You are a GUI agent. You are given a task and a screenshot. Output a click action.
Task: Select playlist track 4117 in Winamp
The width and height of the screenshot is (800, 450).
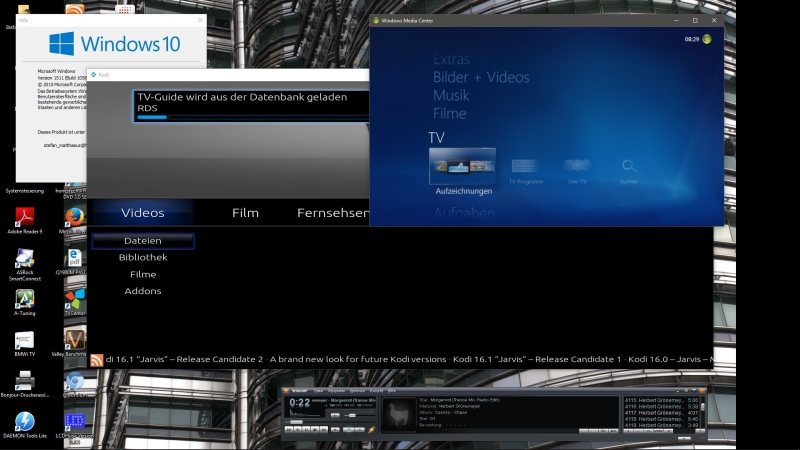pyautogui.click(x=662, y=413)
